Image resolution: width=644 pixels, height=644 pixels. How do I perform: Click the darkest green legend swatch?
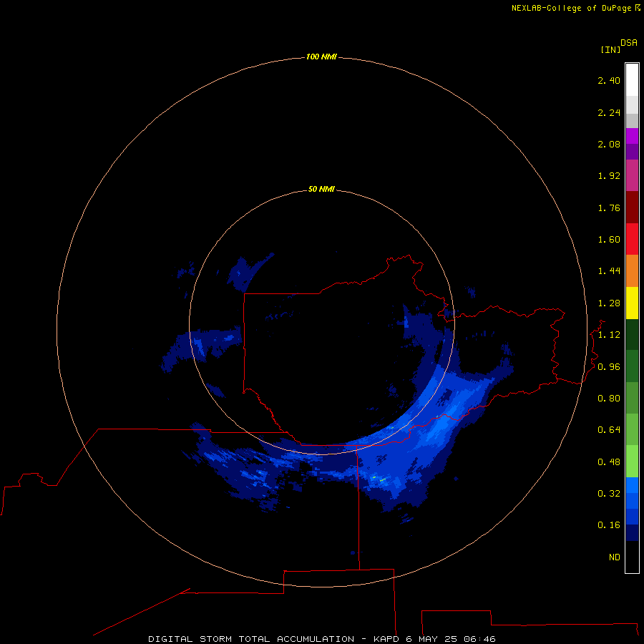tap(632, 335)
